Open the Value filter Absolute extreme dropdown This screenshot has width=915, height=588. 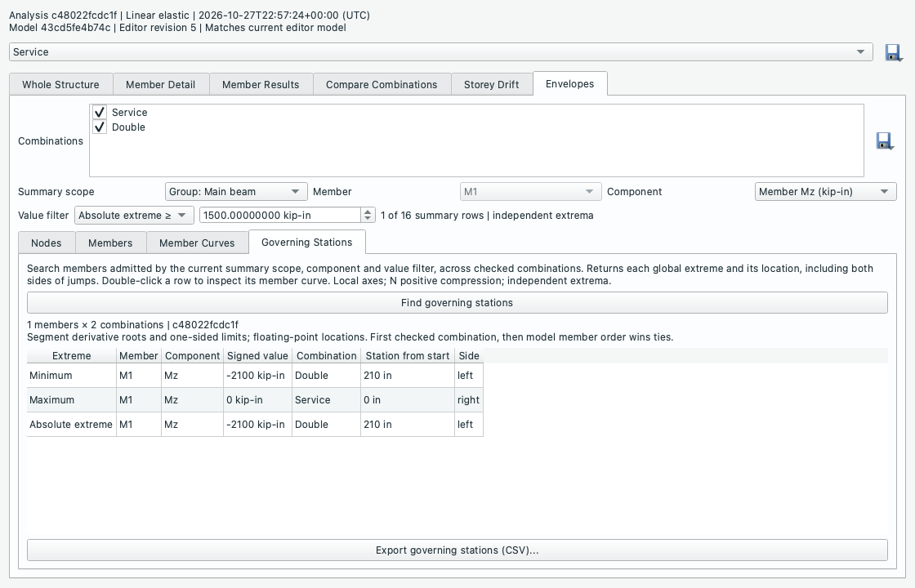[x=134, y=216]
